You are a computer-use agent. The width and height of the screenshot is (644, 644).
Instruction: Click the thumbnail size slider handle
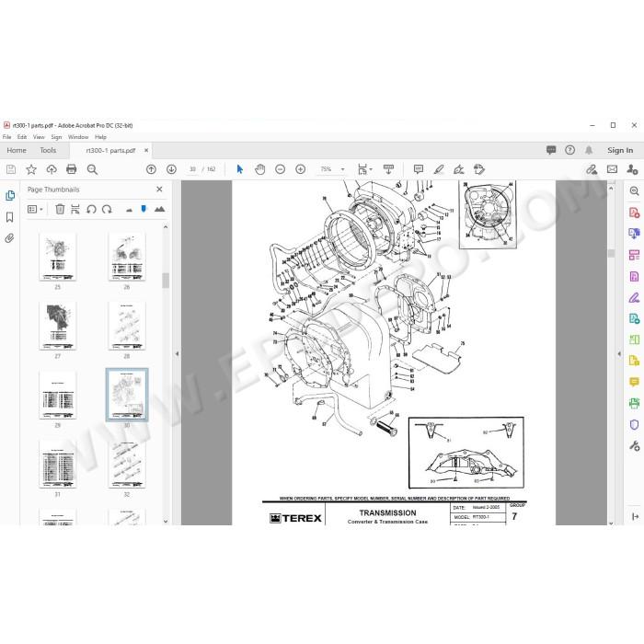pos(144,209)
